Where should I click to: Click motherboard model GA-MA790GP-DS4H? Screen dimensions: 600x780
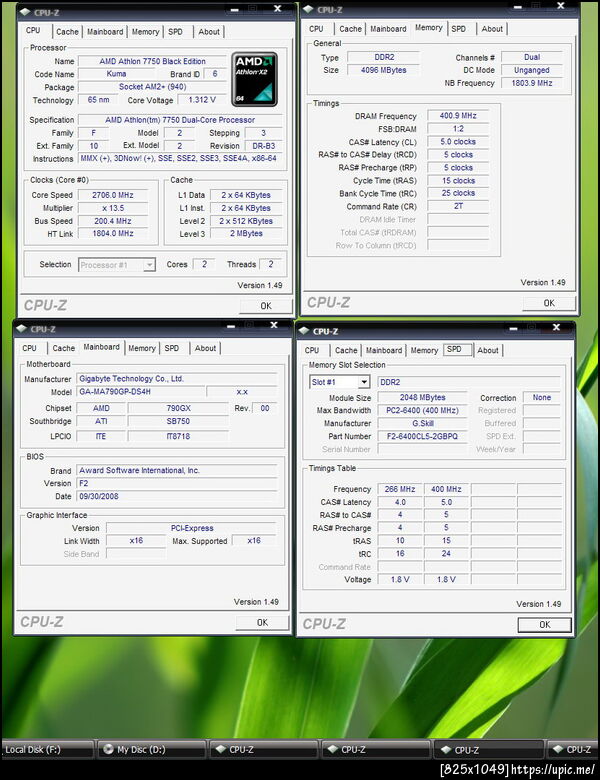click(x=141, y=391)
